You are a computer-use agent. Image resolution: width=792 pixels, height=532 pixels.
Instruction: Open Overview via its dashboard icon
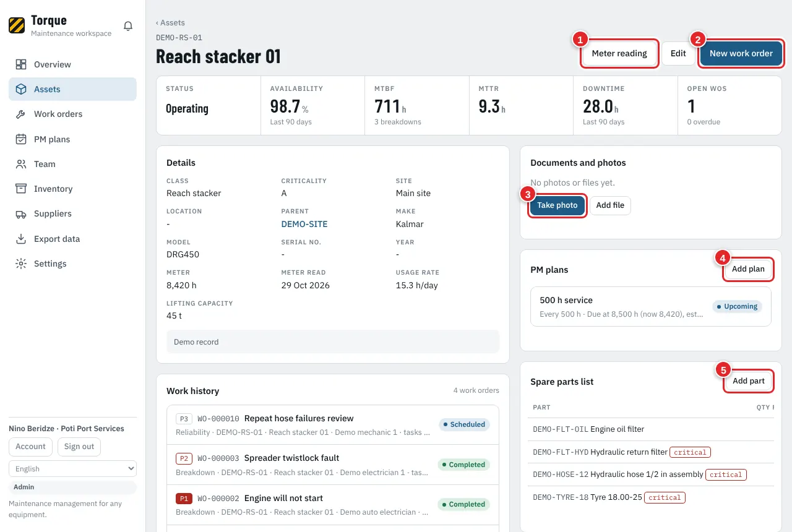21,64
